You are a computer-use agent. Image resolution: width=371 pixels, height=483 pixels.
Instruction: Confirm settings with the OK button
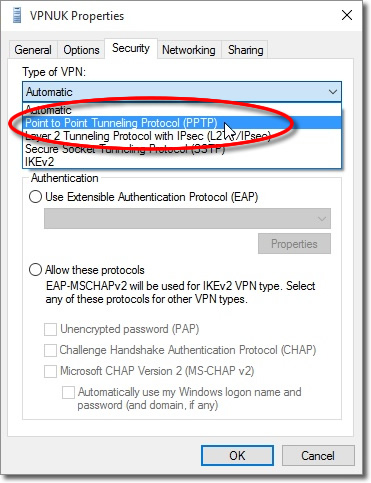(x=237, y=455)
